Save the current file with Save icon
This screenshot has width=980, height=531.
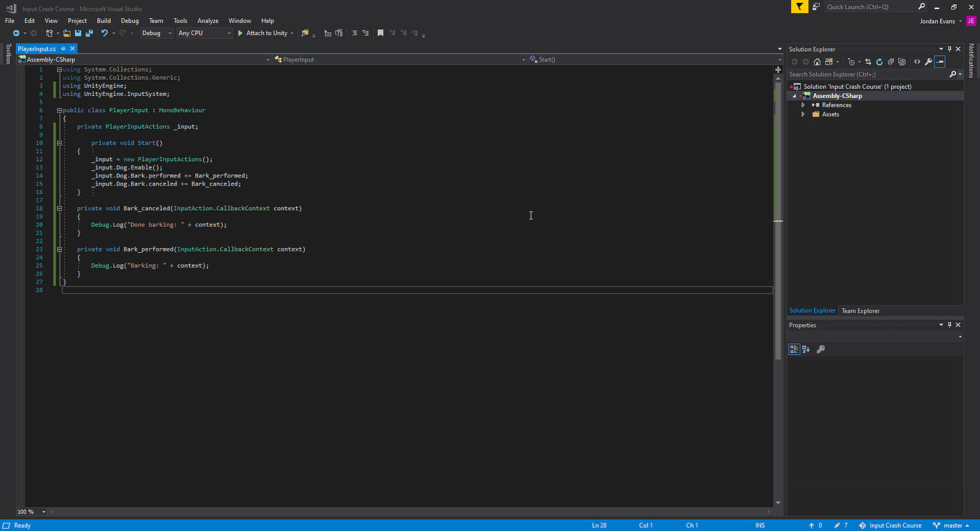click(x=78, y=33)
